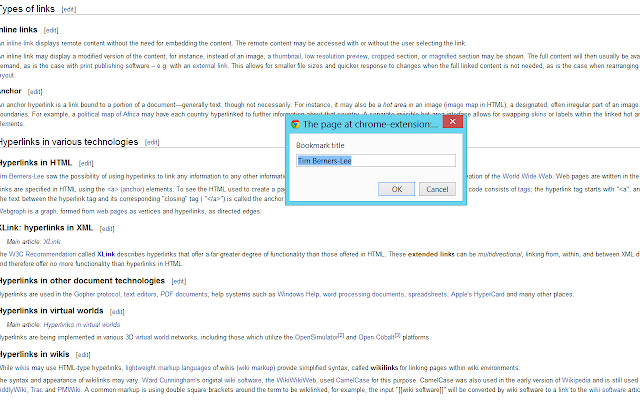
Task: Open the tags link
Action: 524,189
